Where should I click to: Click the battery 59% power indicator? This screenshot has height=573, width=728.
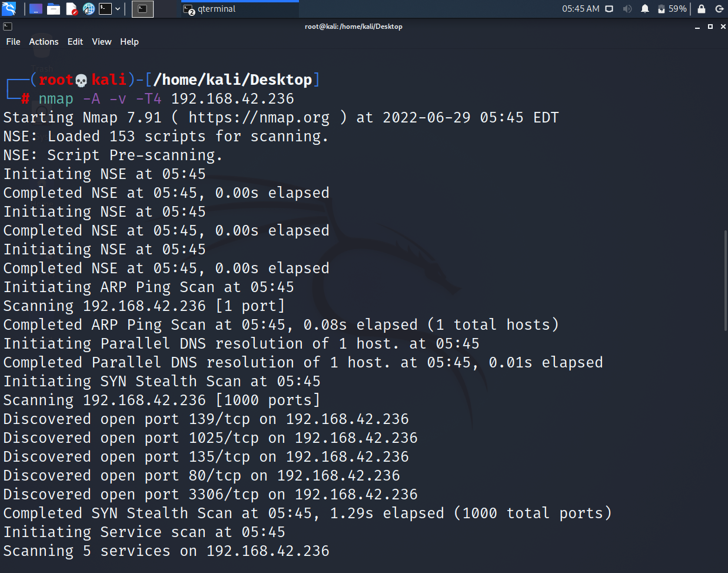(x=672, y=9)
